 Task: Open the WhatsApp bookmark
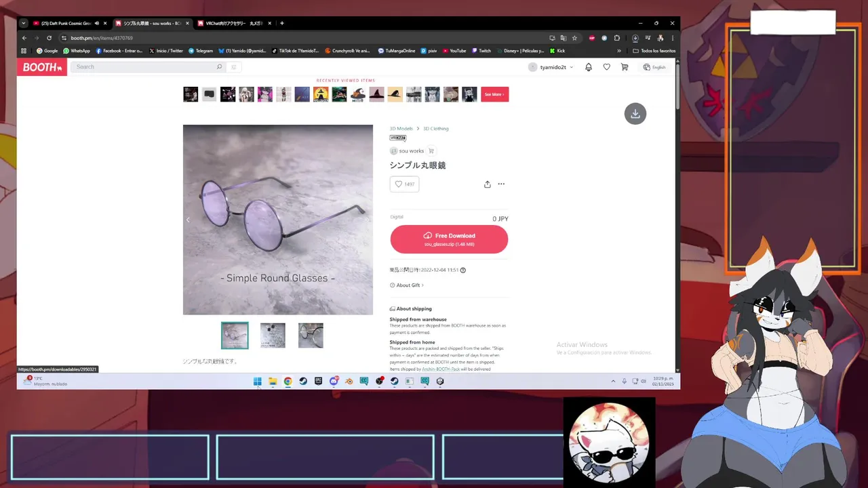click(x=77, y=51)
